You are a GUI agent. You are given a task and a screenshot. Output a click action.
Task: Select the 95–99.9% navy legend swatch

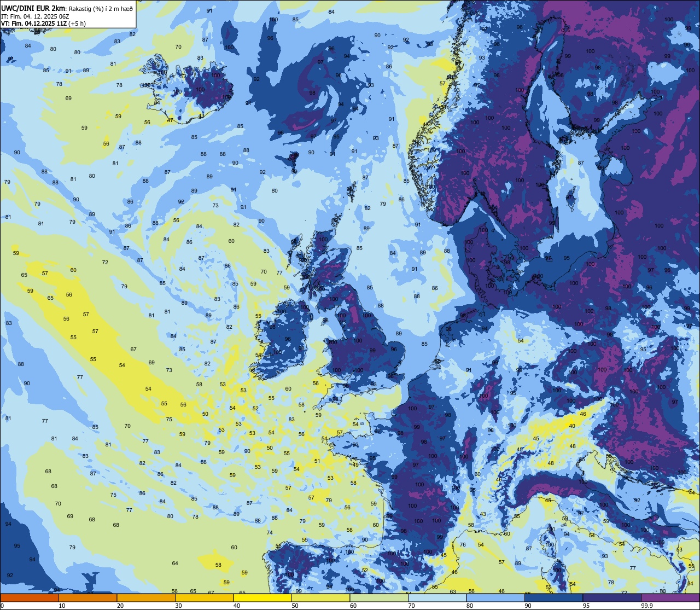pyautogui.click(x=612, y=597)
